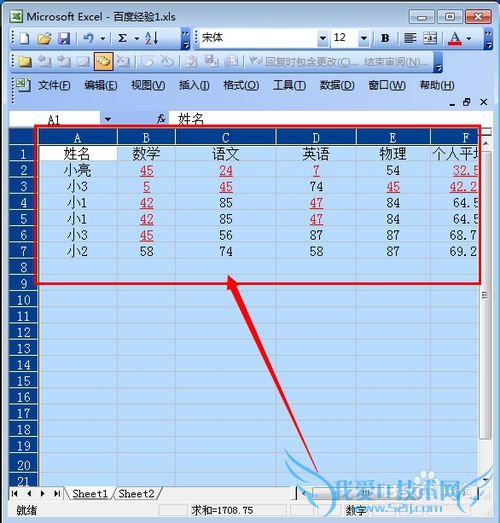Select the 物理 header cell

click(x=393, y=154)
